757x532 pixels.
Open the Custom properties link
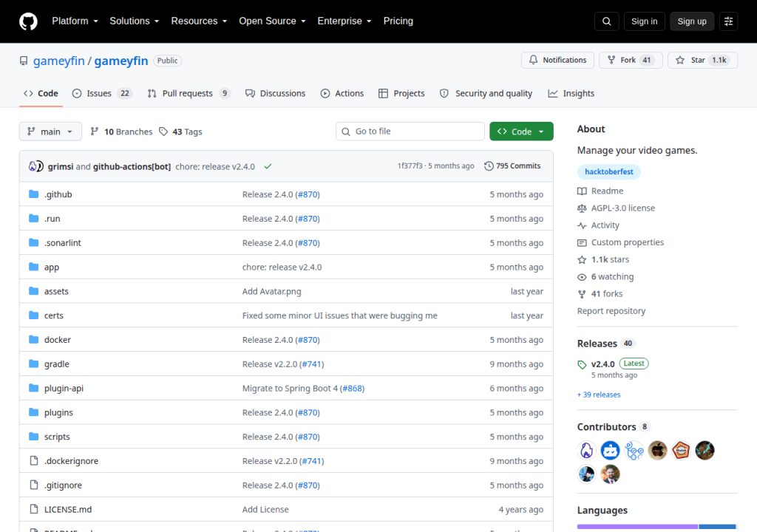click(x=621, y=242)
